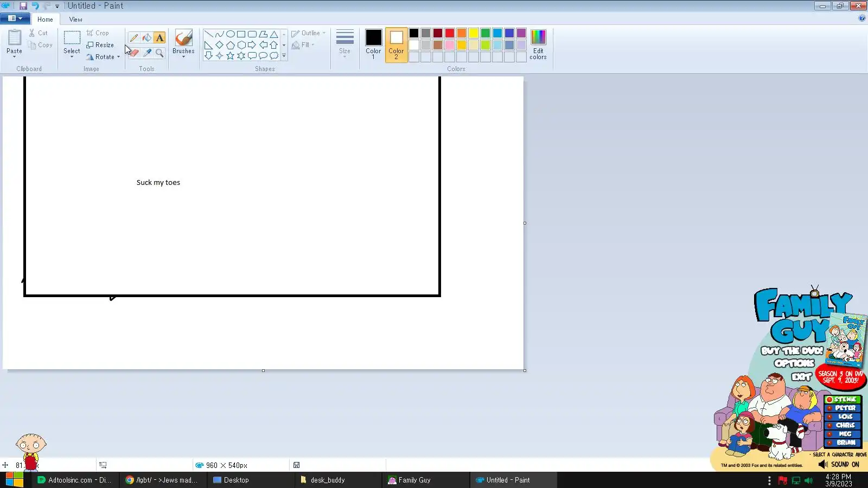The image size is (868, 488).
Task: Open the Paint file menu button
Action: pos(15,18)
